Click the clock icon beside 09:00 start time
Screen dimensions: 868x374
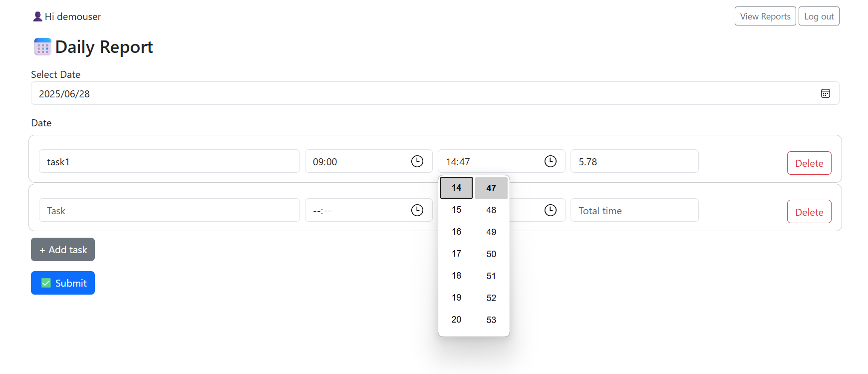[x=417, y=161]
